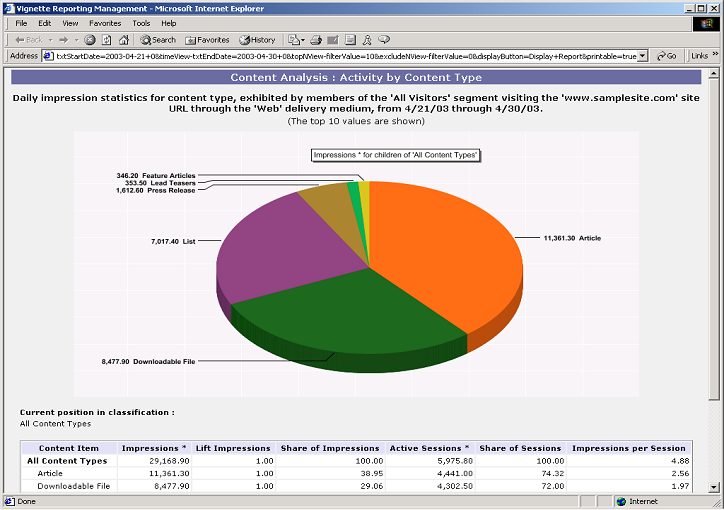
Task: Open the Links toolbar
Action: [x=700, y=56]
